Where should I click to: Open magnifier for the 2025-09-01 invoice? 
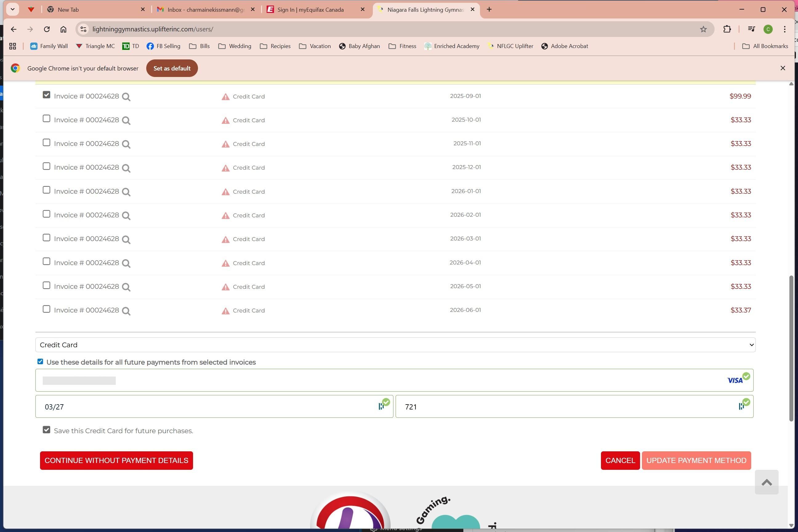tap(126, 97)
